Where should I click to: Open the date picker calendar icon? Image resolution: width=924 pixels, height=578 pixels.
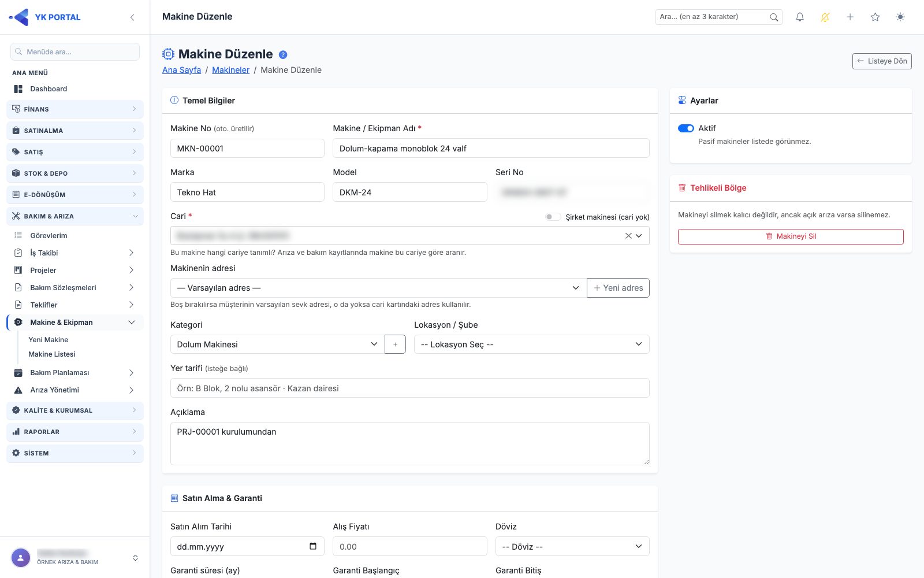point(313,546)
